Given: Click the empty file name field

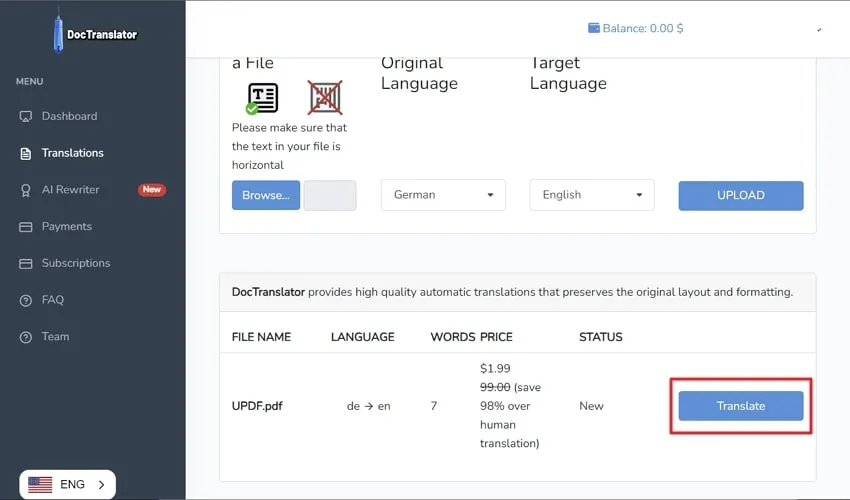Looking at the screenshot, I should tap(330, 195).
